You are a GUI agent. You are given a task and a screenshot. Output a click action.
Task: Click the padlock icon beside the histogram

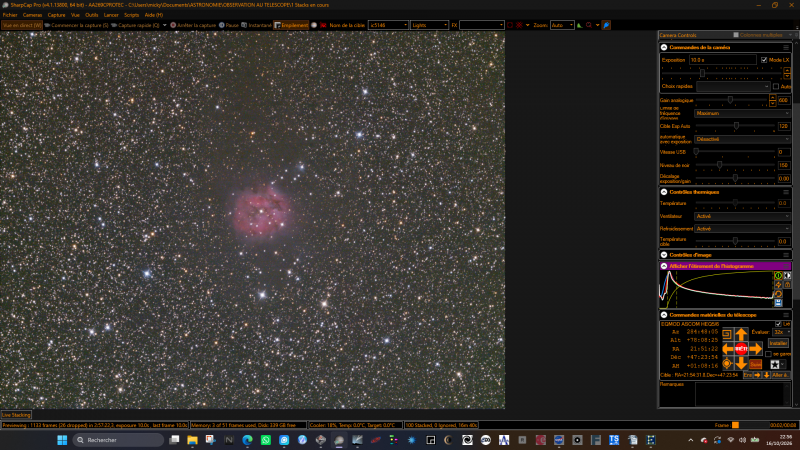coord(787,285)
